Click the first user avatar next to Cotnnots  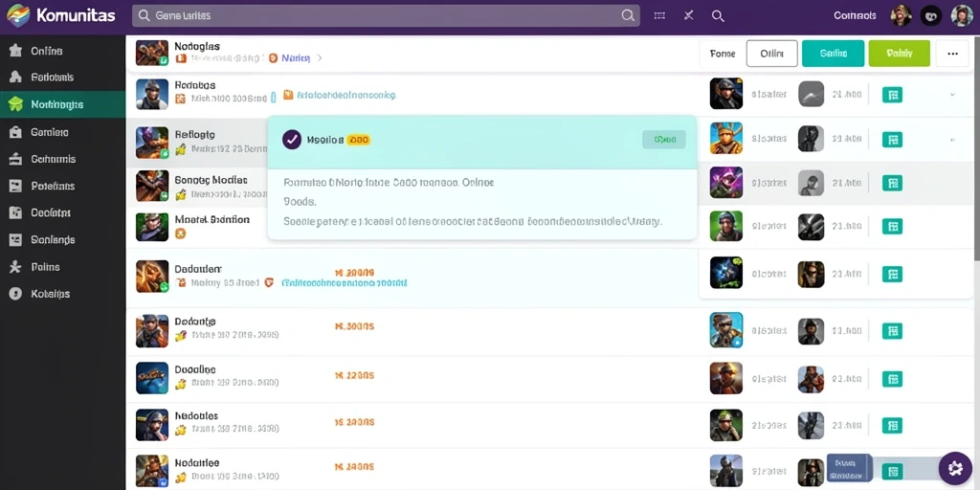901,16
